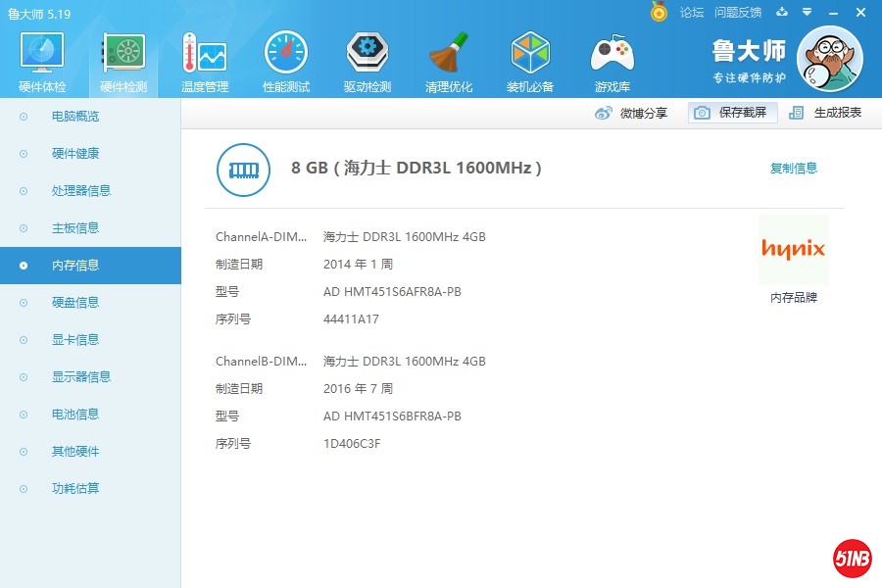Viewport: 882px width, 588px height.
Task: Click the Lu Master avatar portrait
Action: click(829, 59)
